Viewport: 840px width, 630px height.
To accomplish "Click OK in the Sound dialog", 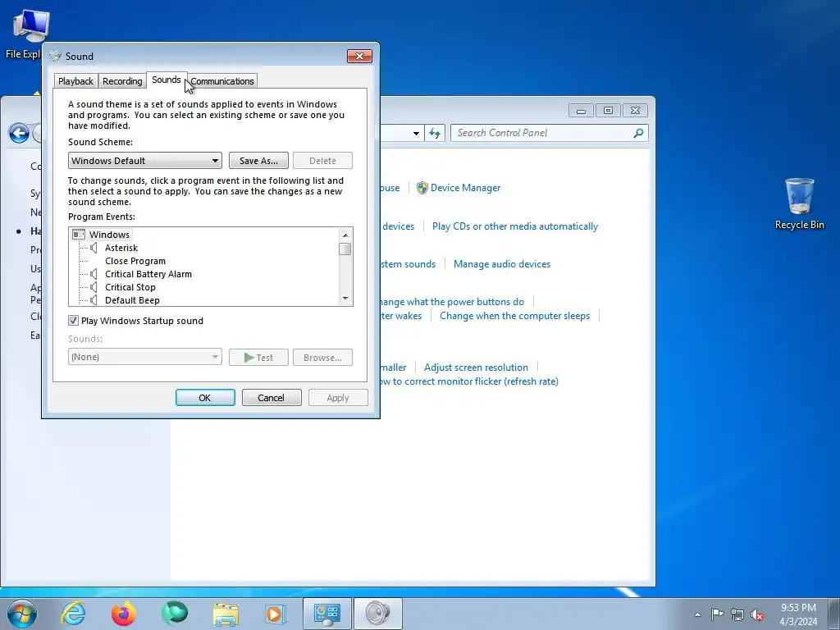I will pos(205,398).
